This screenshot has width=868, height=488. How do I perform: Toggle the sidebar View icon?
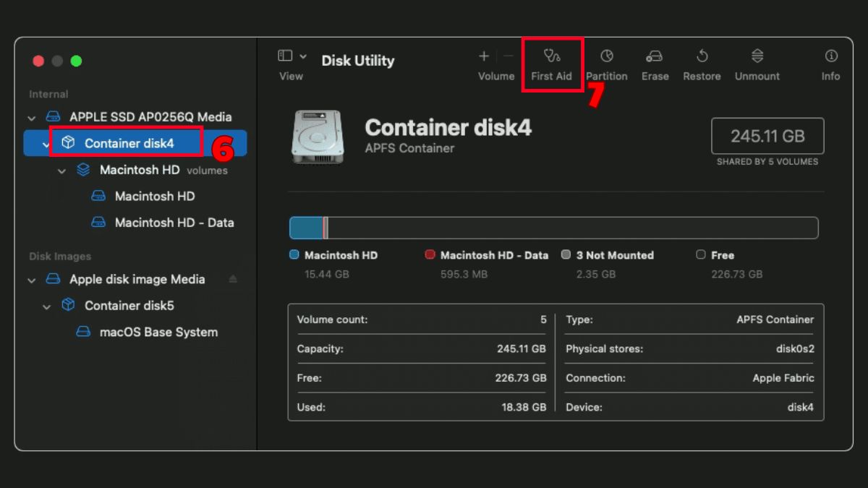(285, 56)
